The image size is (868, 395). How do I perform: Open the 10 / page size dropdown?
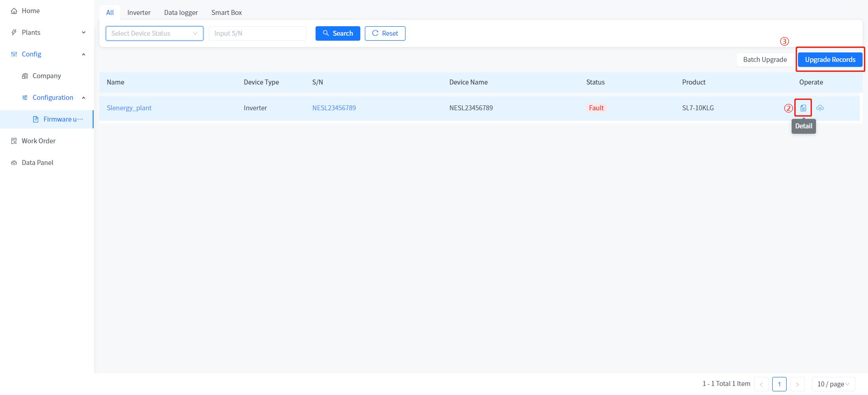coord(833,384)
